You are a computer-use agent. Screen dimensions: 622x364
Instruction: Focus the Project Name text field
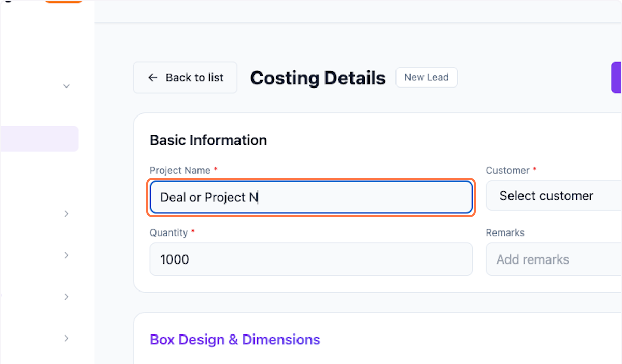311,197
